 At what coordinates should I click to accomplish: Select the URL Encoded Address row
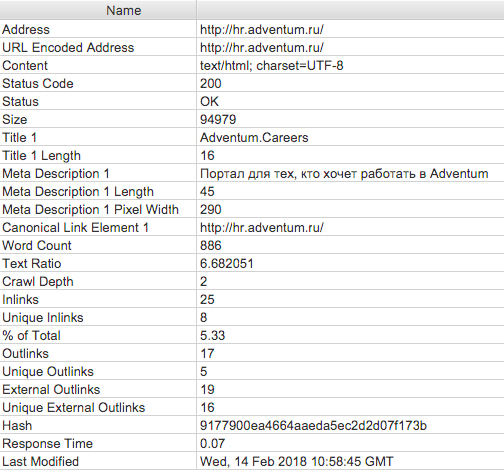(x=252, y=48)
